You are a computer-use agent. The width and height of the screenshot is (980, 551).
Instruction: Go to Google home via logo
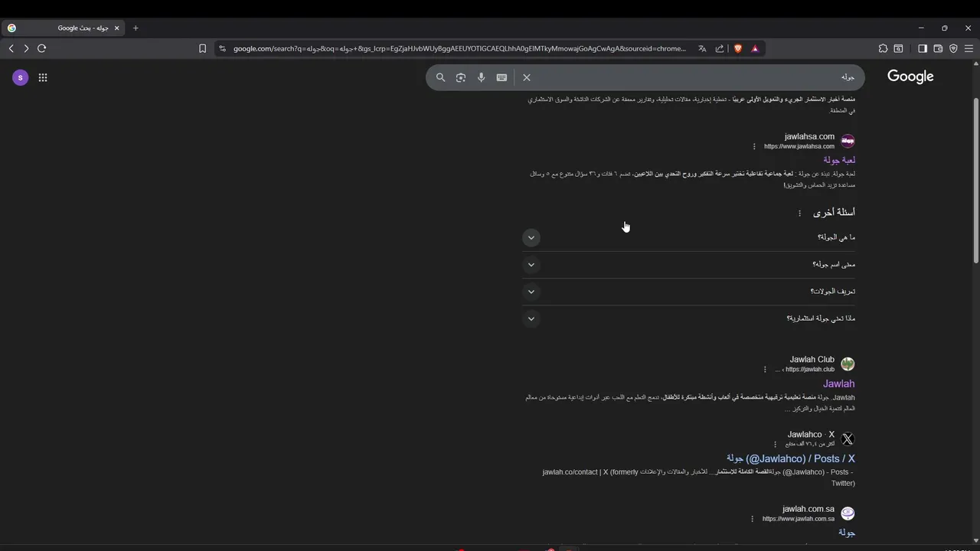910,77
